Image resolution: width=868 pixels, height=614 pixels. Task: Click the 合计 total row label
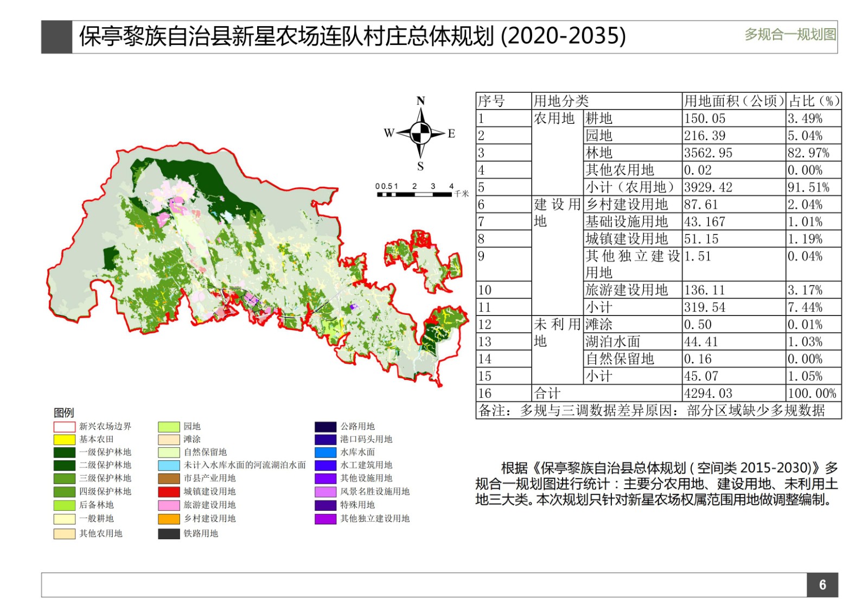[x=547, y=393]
